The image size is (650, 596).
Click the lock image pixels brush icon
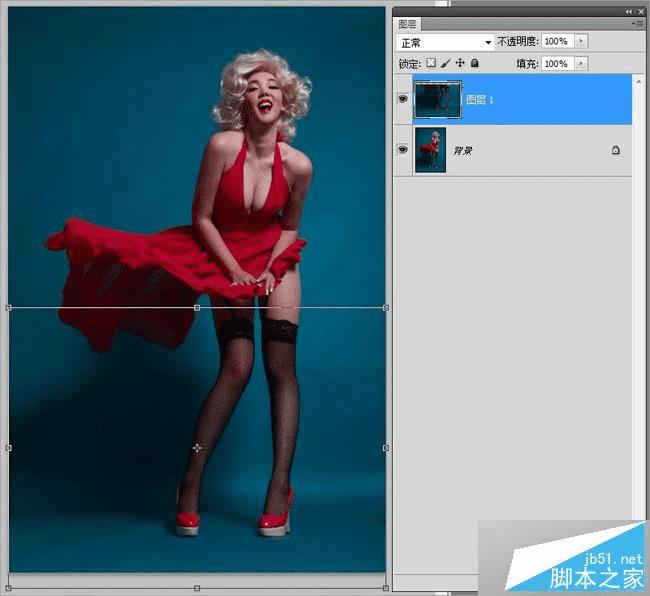(x=446, y=63)
